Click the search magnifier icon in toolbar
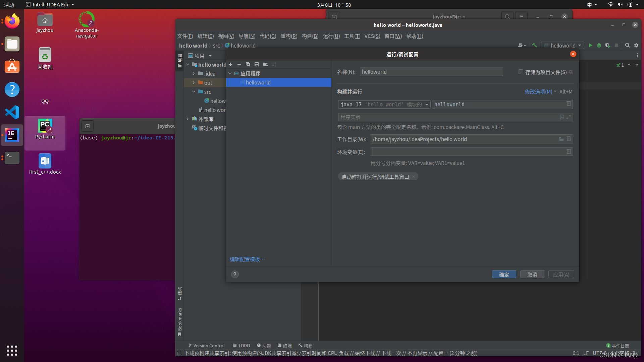The height and width of the screenshot is (362, 644). (x=627, y=45)
